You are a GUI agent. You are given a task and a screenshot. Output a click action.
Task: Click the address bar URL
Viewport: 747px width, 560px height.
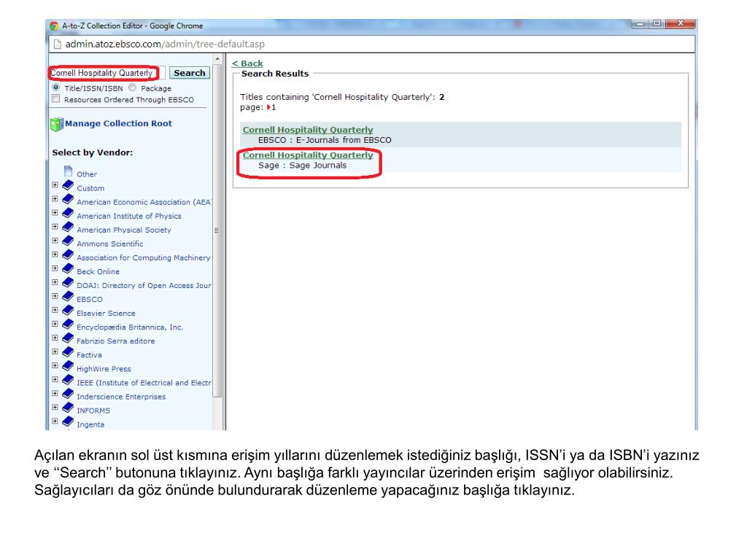point(165,44)
